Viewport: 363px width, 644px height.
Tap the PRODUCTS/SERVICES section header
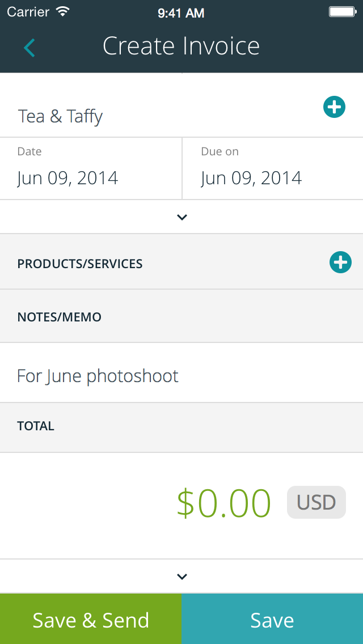[80, 264]
